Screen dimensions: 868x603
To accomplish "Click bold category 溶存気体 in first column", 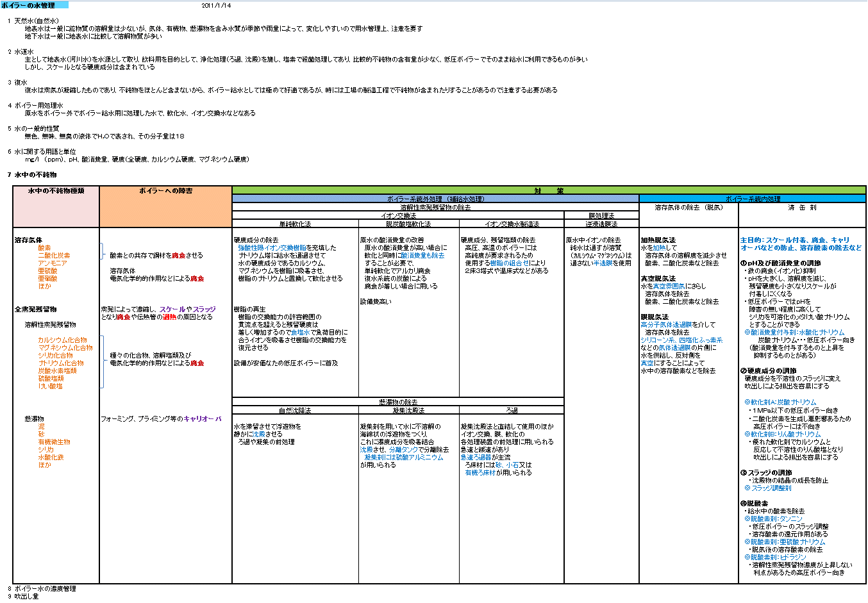I will [x=28, y=240].
